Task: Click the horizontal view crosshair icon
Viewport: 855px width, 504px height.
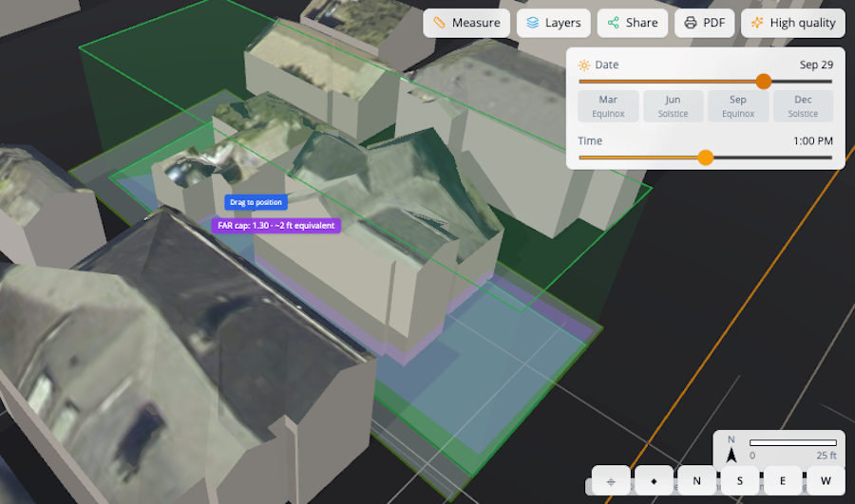Action: [x=611, y=481]
